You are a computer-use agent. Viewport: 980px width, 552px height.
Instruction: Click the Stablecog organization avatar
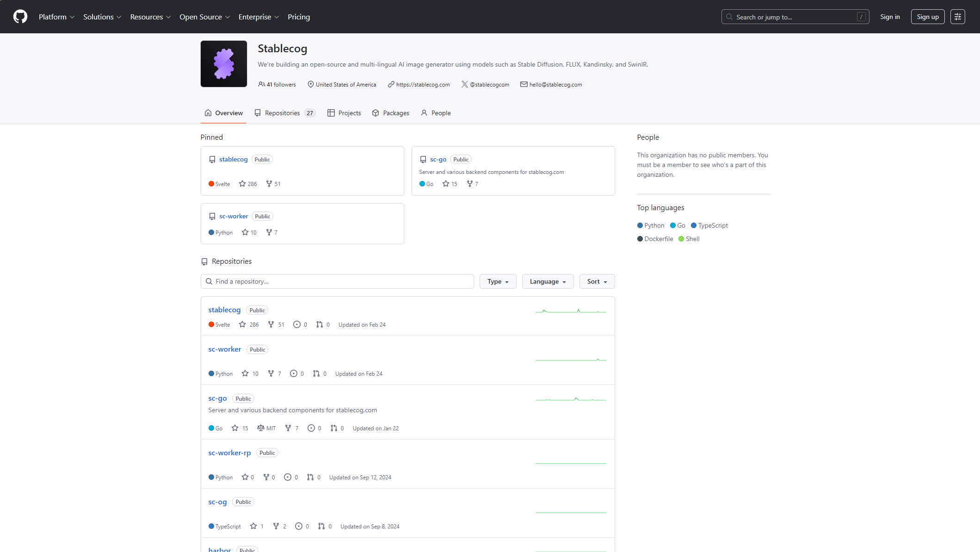[x=223, y=64]
